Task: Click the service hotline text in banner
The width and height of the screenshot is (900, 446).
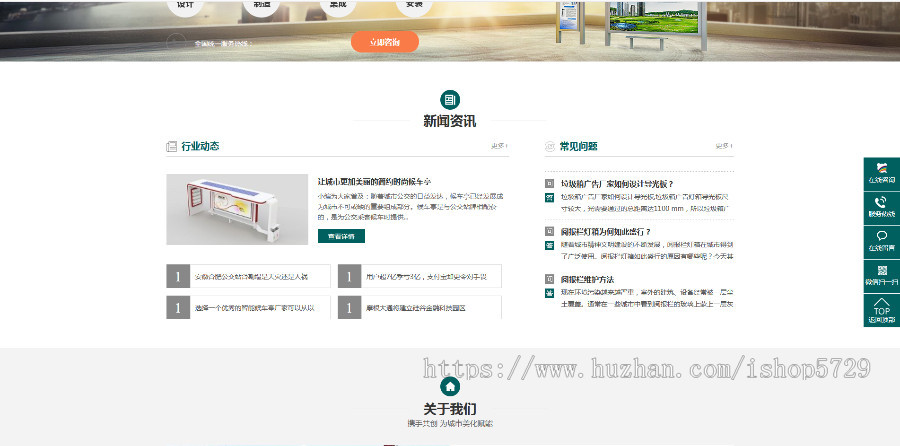Action: click(x=224, y=43)
